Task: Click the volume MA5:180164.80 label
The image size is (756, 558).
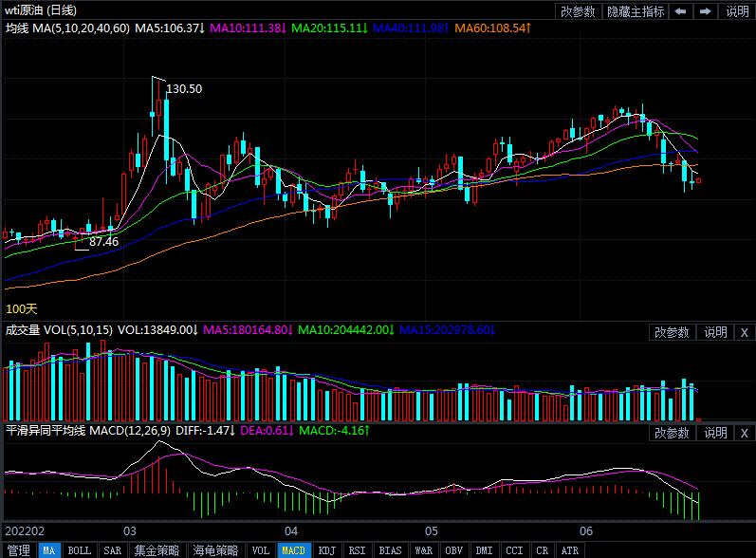Action: tap(248, 330)
